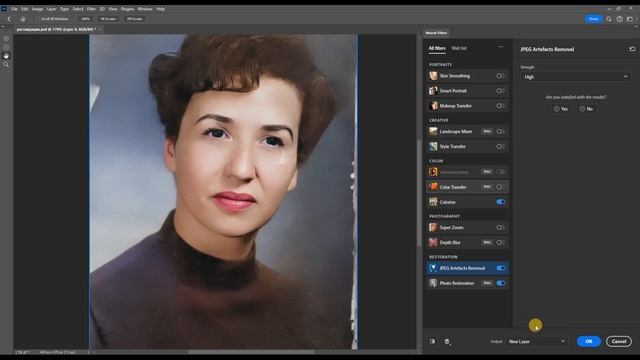Enable the Depth Blur toggle

pos(500,242)
